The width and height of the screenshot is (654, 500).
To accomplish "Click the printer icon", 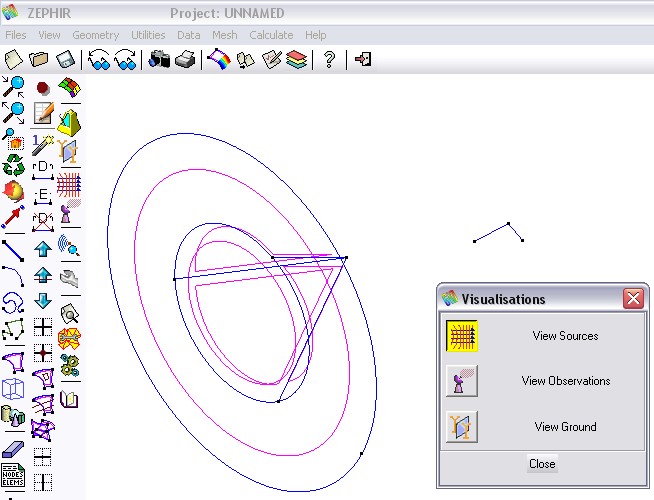I will (x=185, y=60).
